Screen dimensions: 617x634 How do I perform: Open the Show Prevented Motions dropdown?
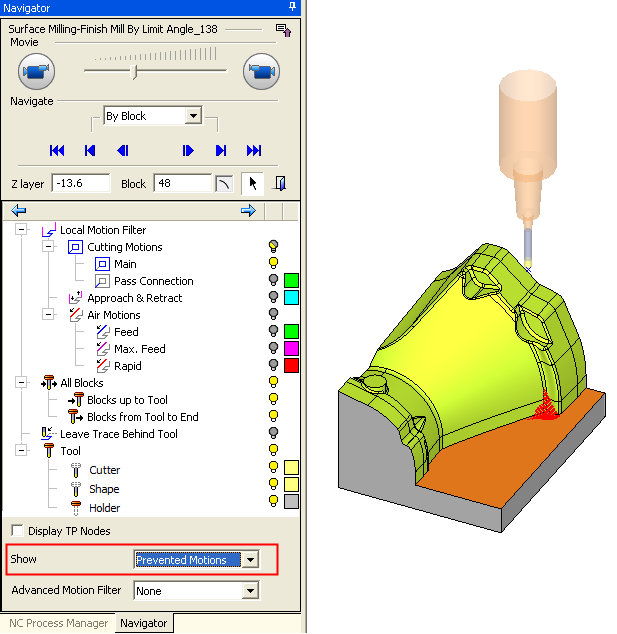pyautogui.click(x=251, y=560)
